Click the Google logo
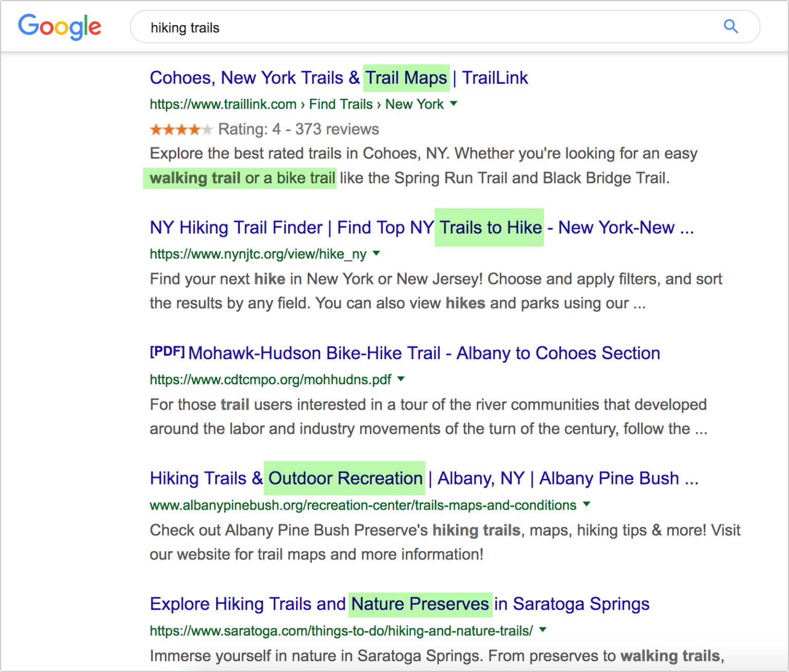The width and height of the screenshot is (789, 672). pyautogui.click(x=59, y=27)
